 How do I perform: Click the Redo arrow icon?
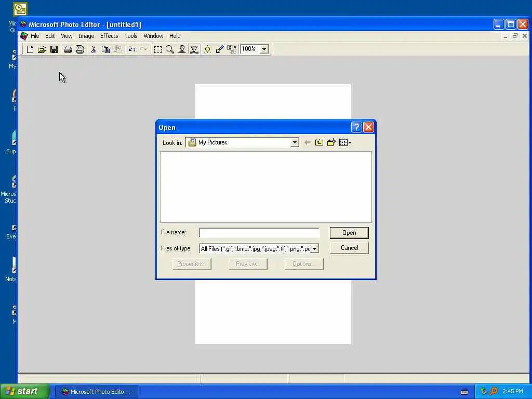tap(144, 49)
